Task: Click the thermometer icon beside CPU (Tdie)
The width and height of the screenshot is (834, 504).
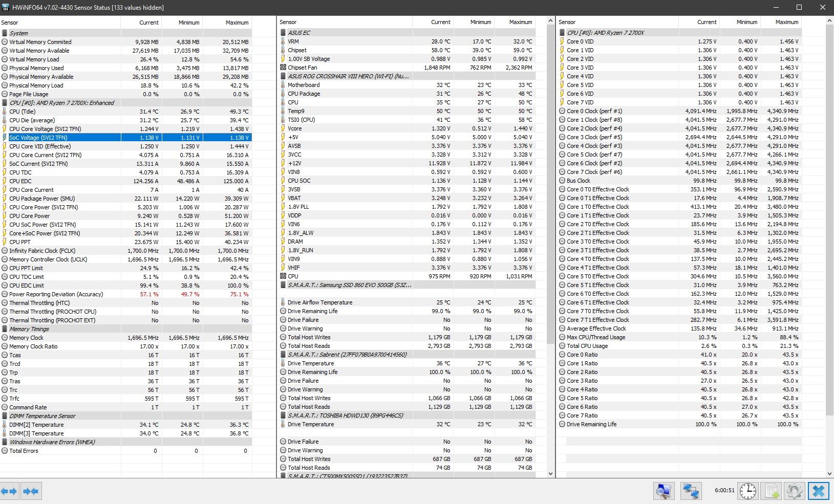Action: (x=5, y=112)
